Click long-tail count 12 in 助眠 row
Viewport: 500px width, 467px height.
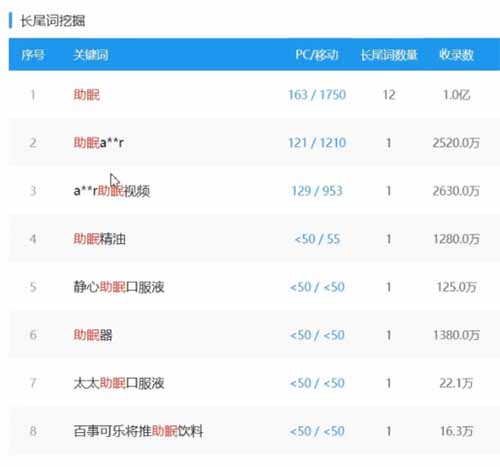click(x=389, y=95)
